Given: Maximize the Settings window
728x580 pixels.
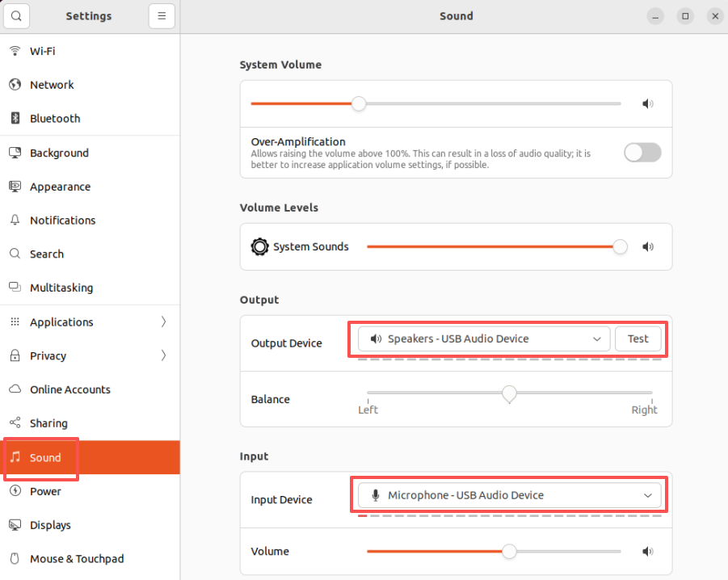Looking at the screenshot, I should point(685,16).
